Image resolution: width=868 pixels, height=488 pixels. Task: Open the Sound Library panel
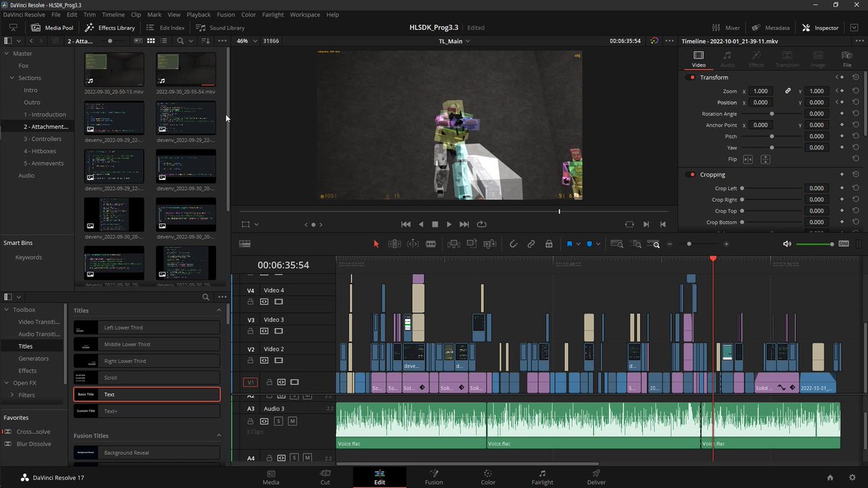(x=220, y=27)
